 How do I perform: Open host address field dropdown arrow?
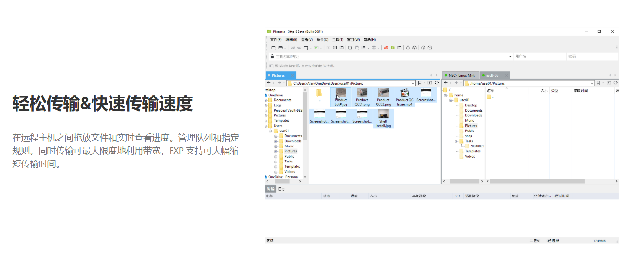[x=510, y=56]
